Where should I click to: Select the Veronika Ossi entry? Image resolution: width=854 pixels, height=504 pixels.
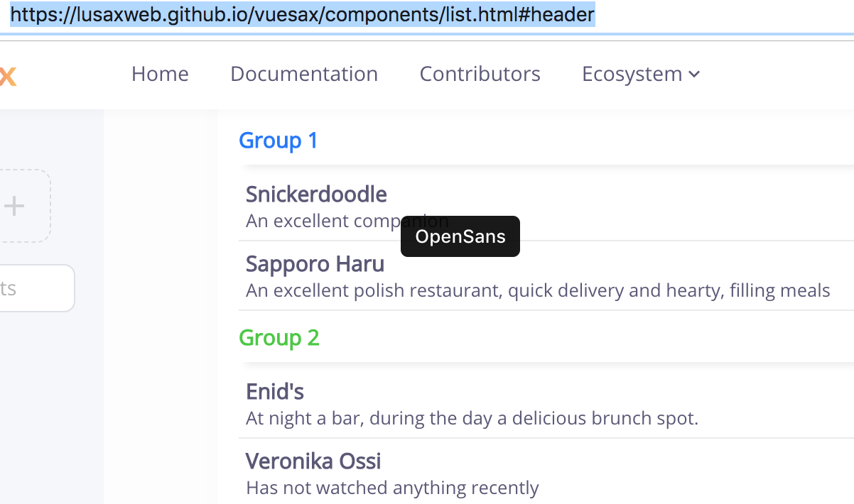313,461
